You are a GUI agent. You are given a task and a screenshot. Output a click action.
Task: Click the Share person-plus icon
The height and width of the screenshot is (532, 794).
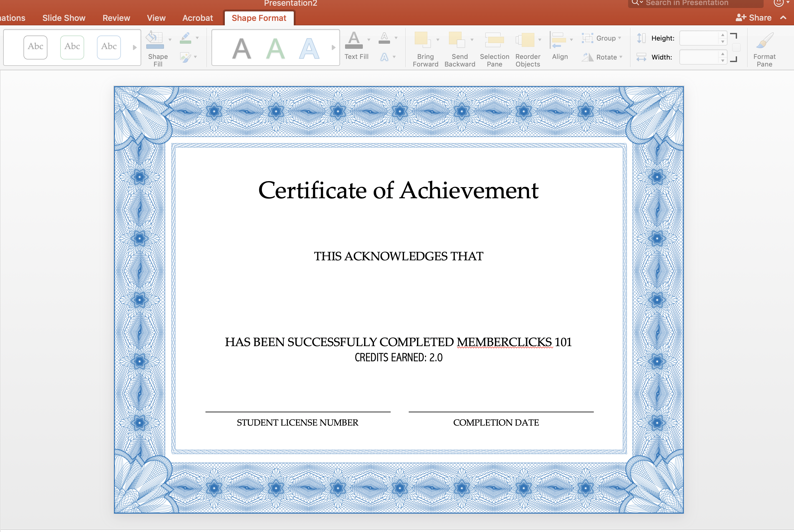pos(741,18)
